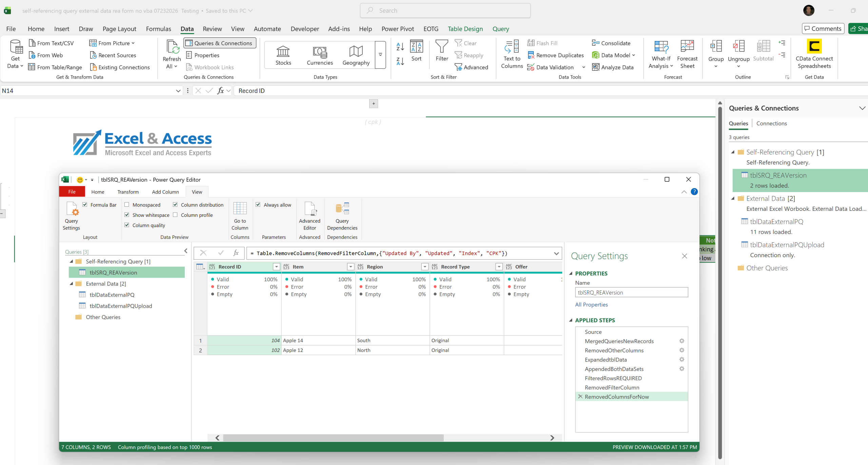Viewport: 868px width, 465px height.
Task: Open Region column filter dropdown
Action: [x=425, y=267]
